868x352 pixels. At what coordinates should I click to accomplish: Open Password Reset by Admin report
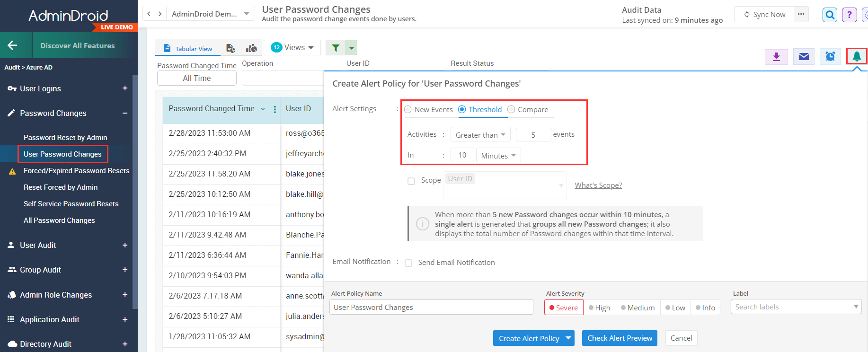(x=65, y=137)
